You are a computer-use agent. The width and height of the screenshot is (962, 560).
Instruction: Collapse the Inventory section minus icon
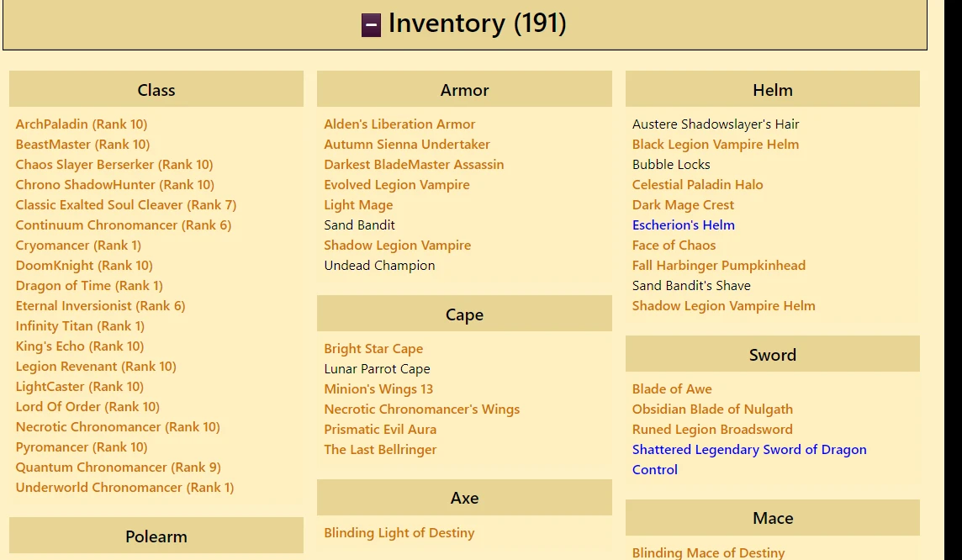[371, 25]
